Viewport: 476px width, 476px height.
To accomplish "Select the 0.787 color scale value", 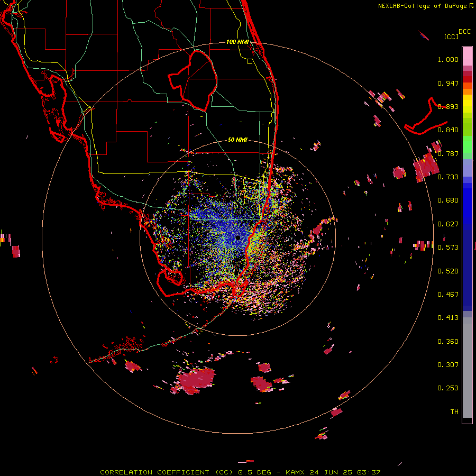I will point(448,153).
